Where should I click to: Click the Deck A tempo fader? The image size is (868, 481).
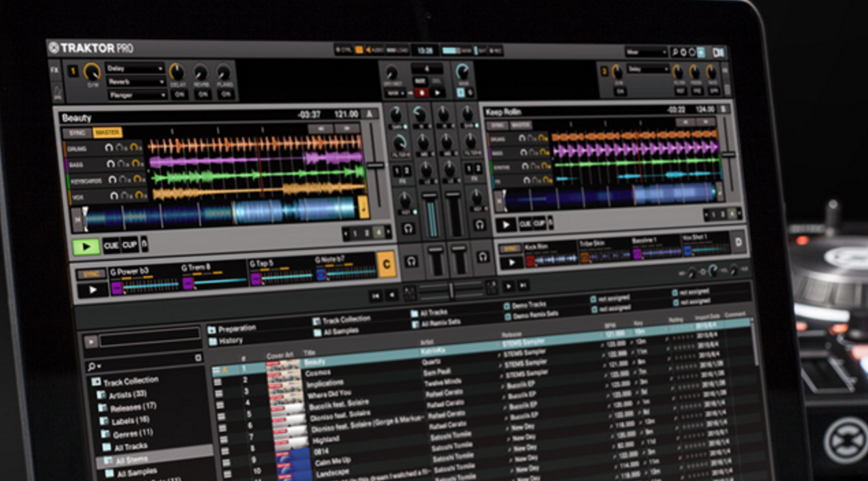(x=376, y=165)
